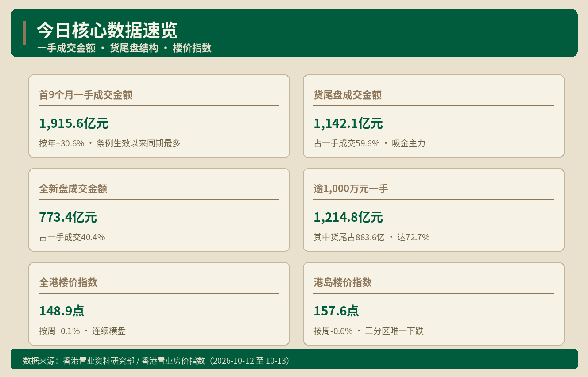Screen dimensions: 588x377
Task: Select the value 1,142.1亿元
Action: [x=348, y=123]
